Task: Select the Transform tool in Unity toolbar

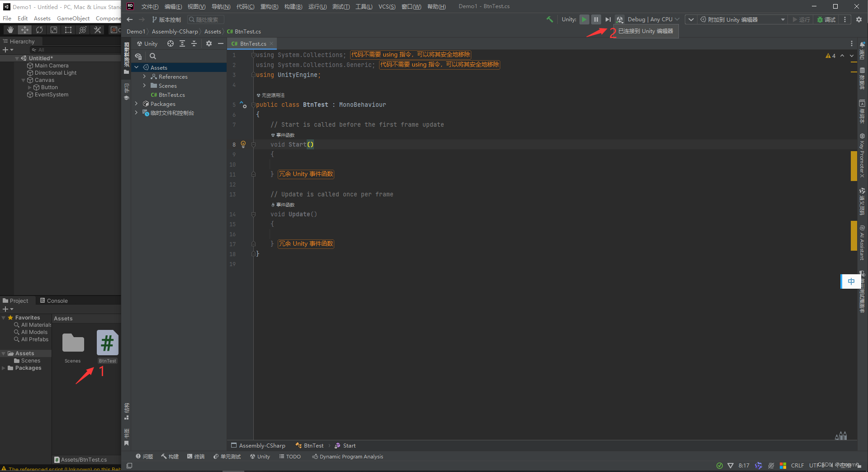Action: pos(83,30)
